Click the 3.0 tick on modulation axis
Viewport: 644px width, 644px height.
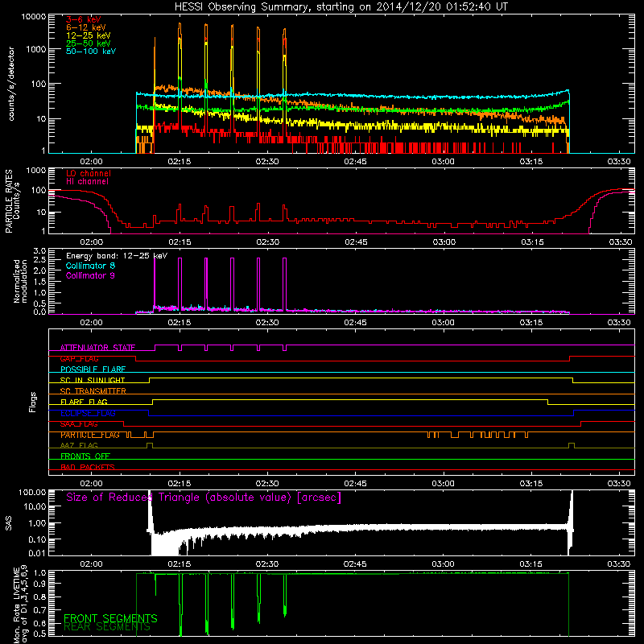(39, 251)
